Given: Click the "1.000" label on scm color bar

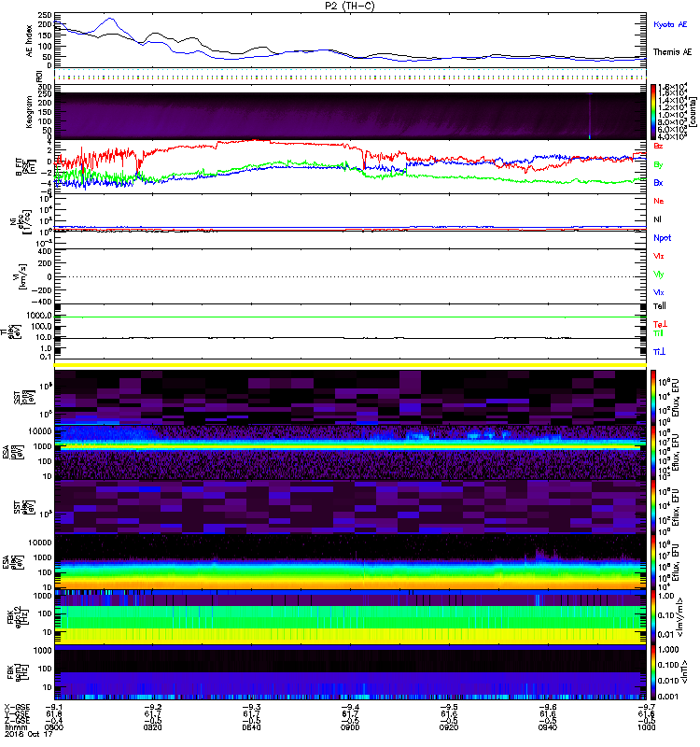Looking at the screenshot, I should 669,649.
